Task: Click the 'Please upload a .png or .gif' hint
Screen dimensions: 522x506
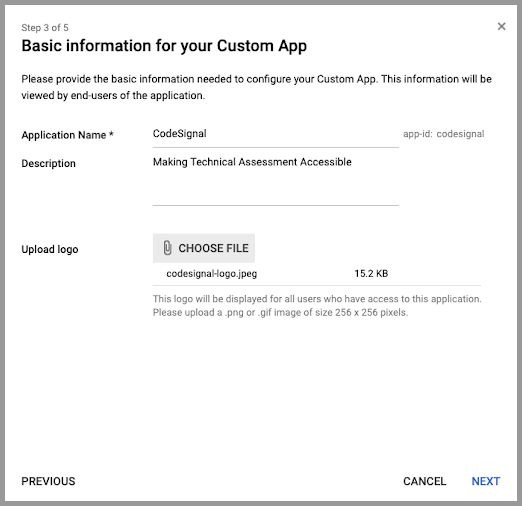Action: click(x=280, y=312)
